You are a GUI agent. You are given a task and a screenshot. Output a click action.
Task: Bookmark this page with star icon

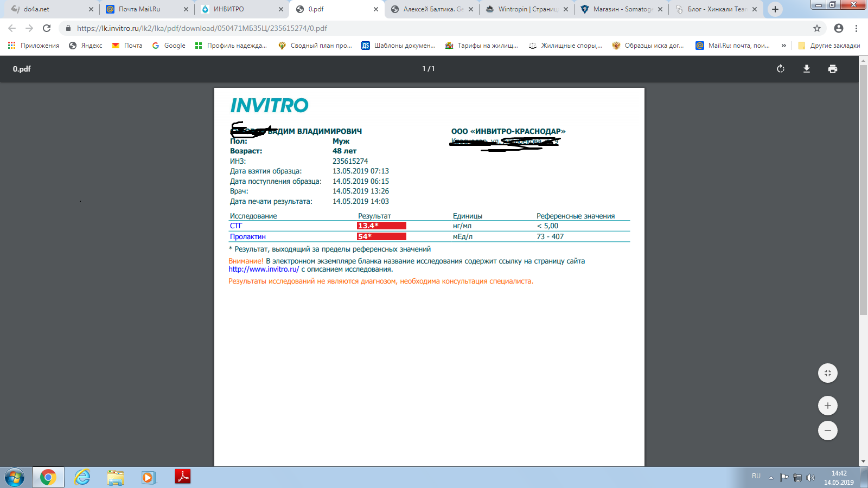(x=817, y=28)
